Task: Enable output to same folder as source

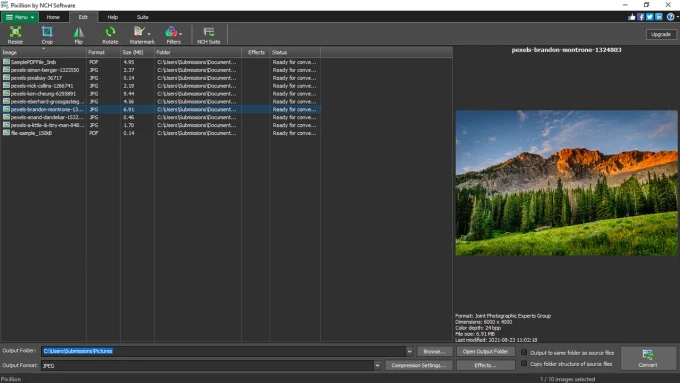Action: point(524,352)
